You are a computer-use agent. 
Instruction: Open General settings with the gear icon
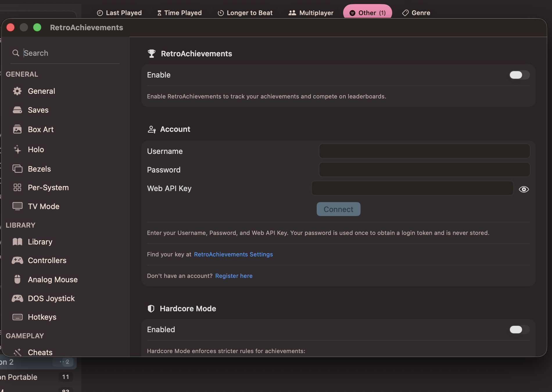(x=17, y=91)
